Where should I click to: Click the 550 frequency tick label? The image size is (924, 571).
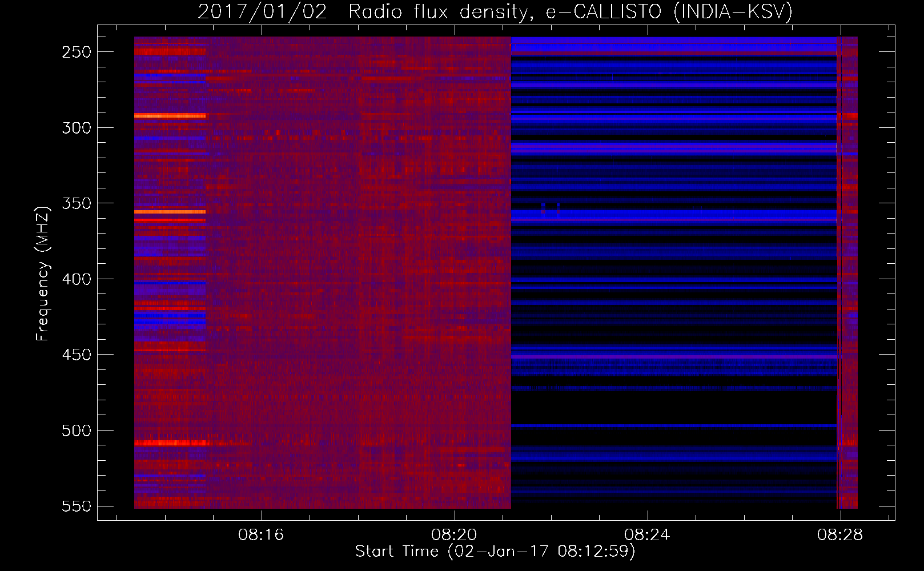tap(77, 506)
